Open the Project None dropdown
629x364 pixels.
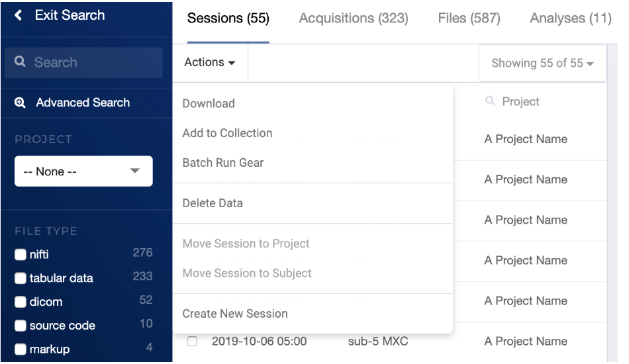(83, 171)
